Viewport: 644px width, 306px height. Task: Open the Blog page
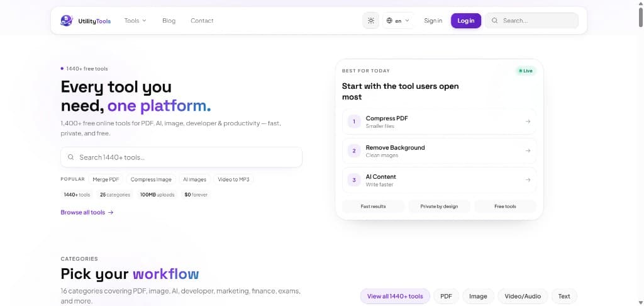click(169, 21)
